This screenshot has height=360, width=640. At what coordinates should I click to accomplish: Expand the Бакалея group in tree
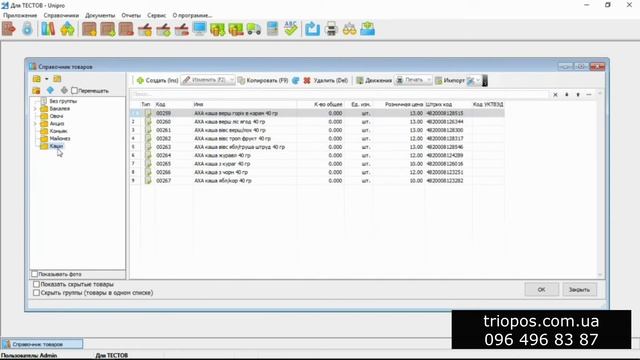tap(35, 109)
